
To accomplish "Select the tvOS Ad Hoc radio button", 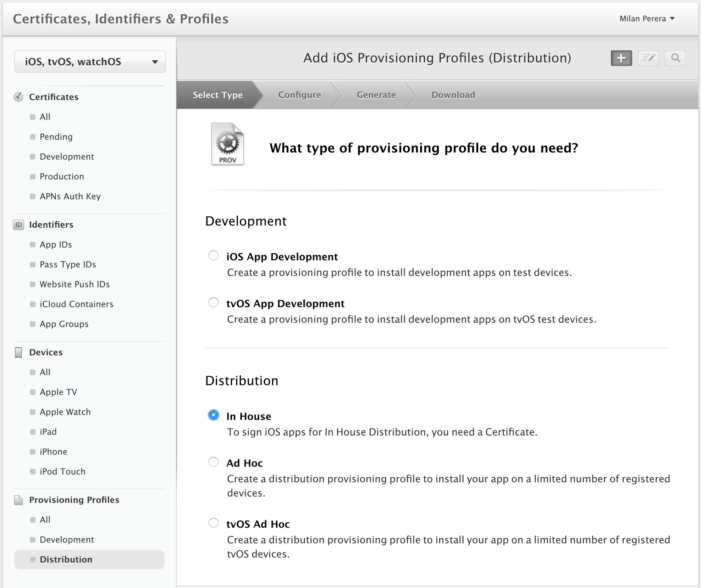I will 214,523.
